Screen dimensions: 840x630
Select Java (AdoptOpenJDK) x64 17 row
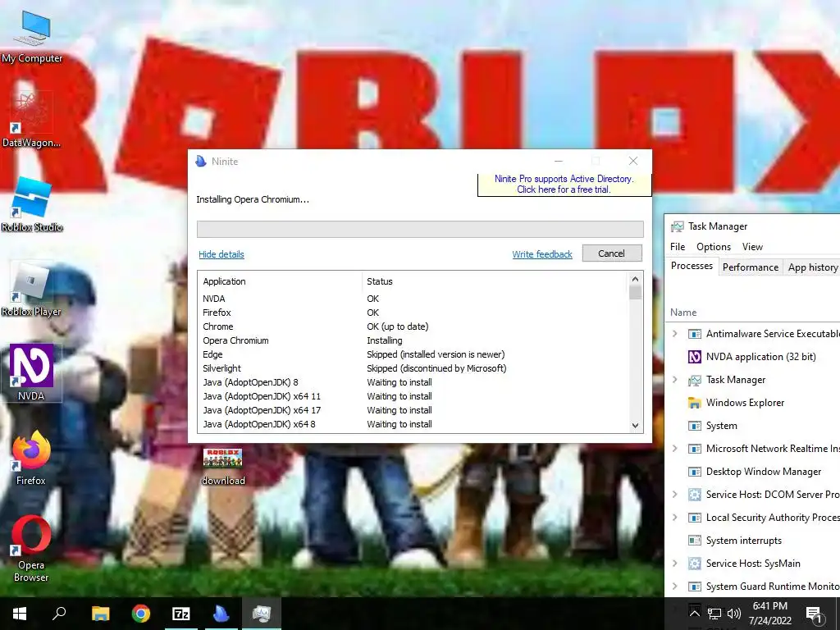413,410
